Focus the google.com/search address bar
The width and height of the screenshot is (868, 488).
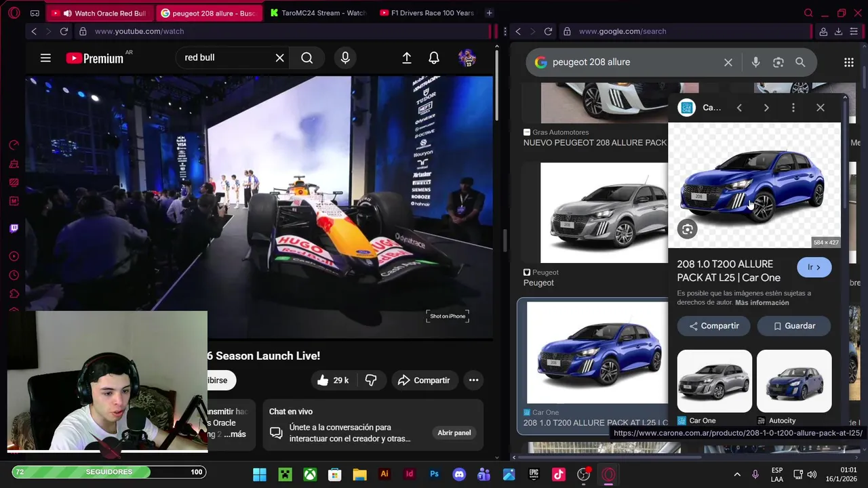click(x=685, y=31)
